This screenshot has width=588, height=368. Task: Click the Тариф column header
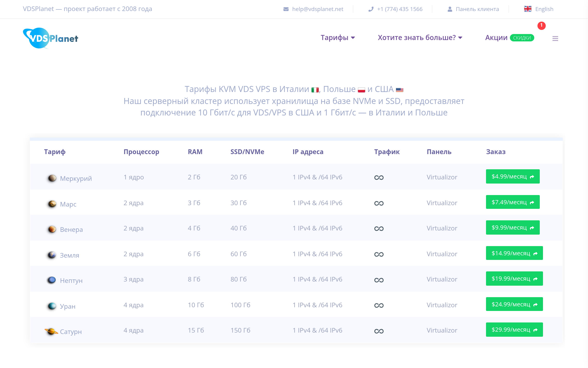point(55,152)
